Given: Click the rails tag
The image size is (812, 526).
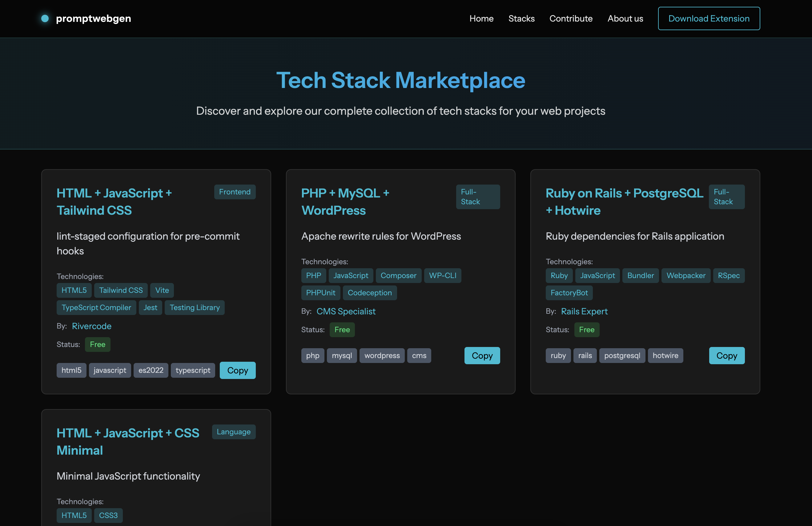Looking at the screenshot, I should pyautogui.click(x=585, y=356).
